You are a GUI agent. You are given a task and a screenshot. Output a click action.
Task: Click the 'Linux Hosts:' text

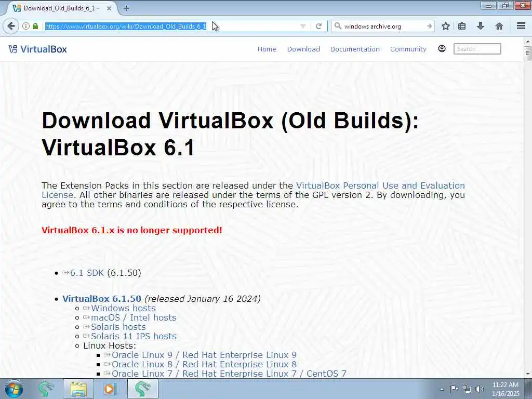[x=110, y=345]
